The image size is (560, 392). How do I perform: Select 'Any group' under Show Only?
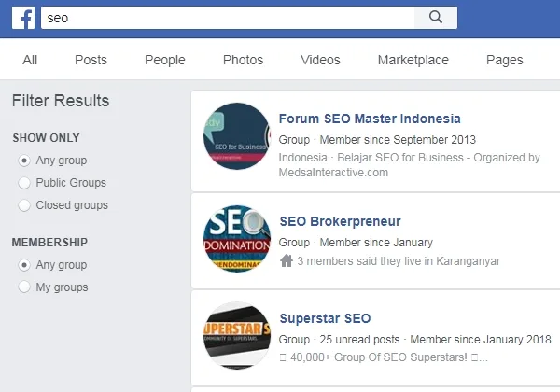(x=24, y=161)
